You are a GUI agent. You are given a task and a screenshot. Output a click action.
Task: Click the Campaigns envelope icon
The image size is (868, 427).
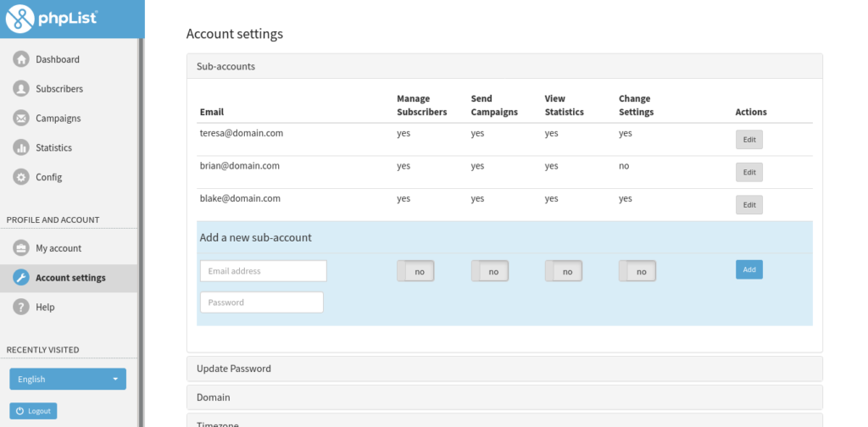click(x=21, y=118)
